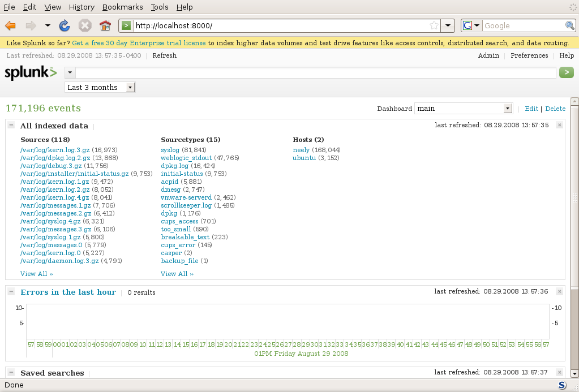This screenshot has height=392, width=579.
Task: Run search with the green arrow button
Action: [567, 72]
